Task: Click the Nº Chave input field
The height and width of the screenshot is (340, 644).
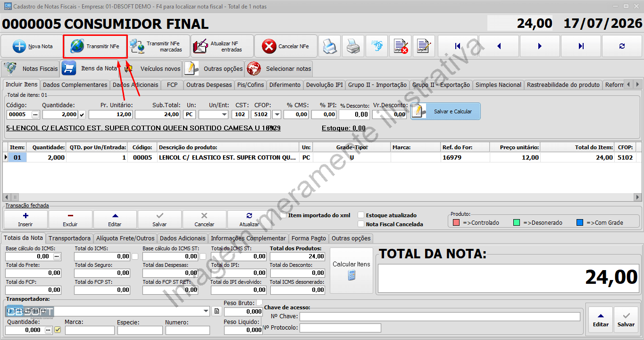Action: pyautogui.click(x=440, y=316)
